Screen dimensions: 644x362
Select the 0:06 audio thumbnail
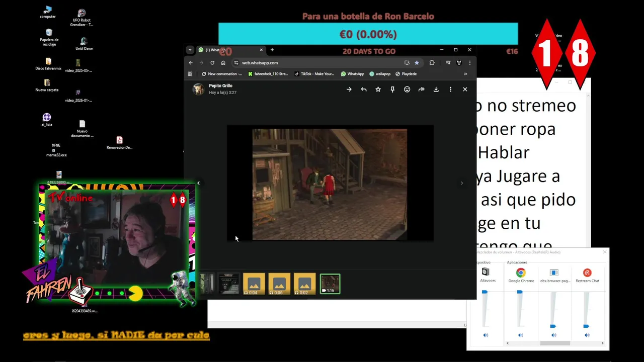point(279,284)
